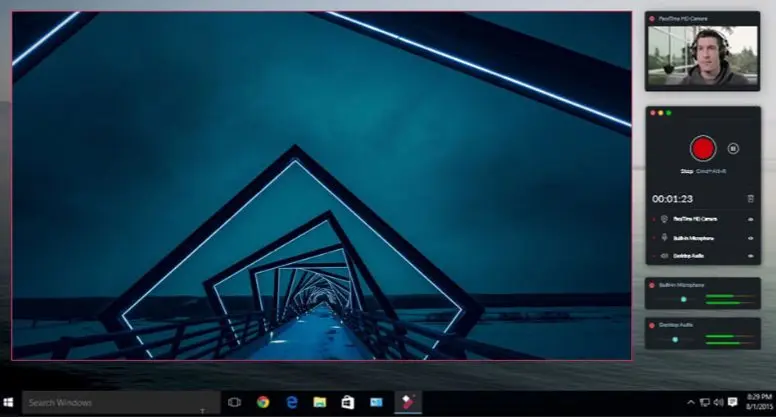Image resolution: width=776 pixels, height=417 pixels.
Task: Click the Desktop Audio volume slider knob
Action: (675, 339)
